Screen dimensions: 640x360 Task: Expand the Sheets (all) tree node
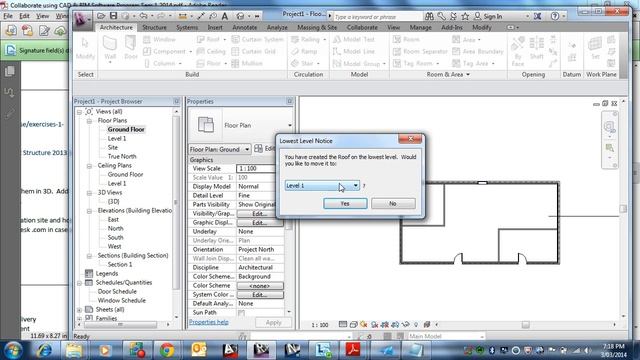79,310
